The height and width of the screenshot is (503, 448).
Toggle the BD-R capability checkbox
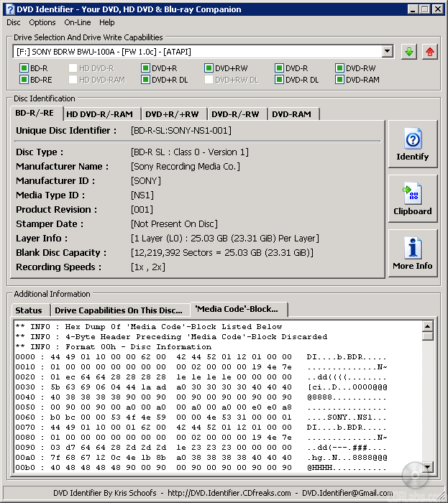coord(24,68)
